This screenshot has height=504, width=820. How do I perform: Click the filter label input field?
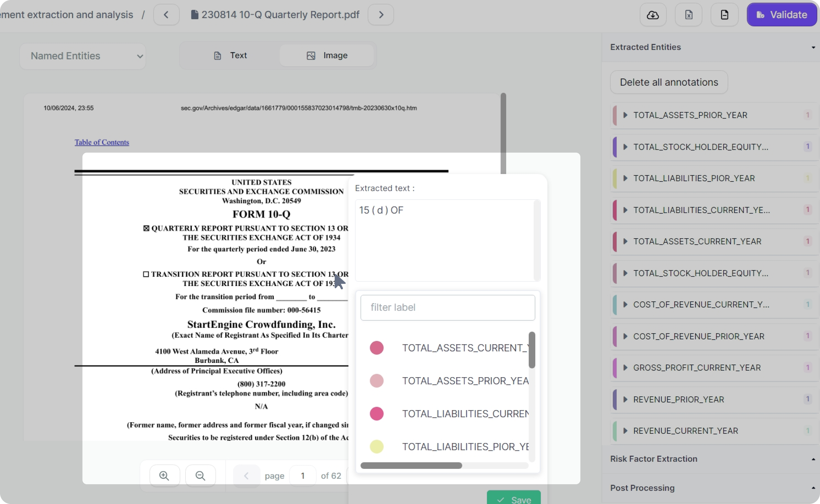tap(447, 307)
